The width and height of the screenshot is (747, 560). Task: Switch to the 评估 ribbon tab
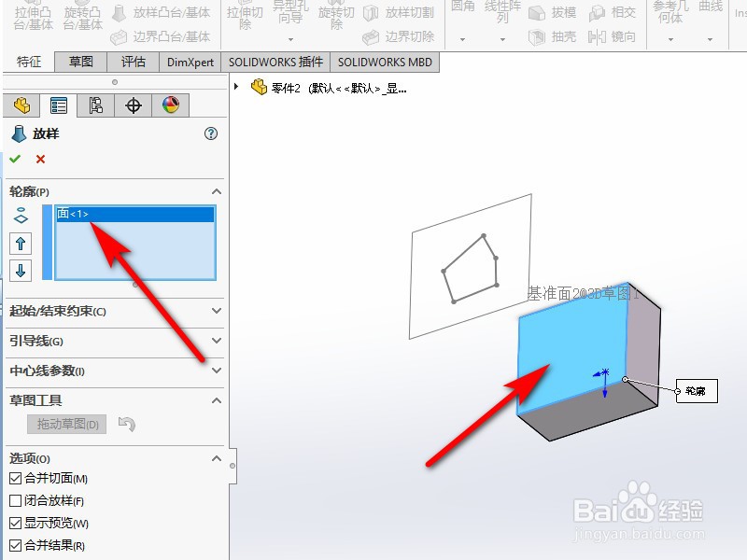click(133, 62)
